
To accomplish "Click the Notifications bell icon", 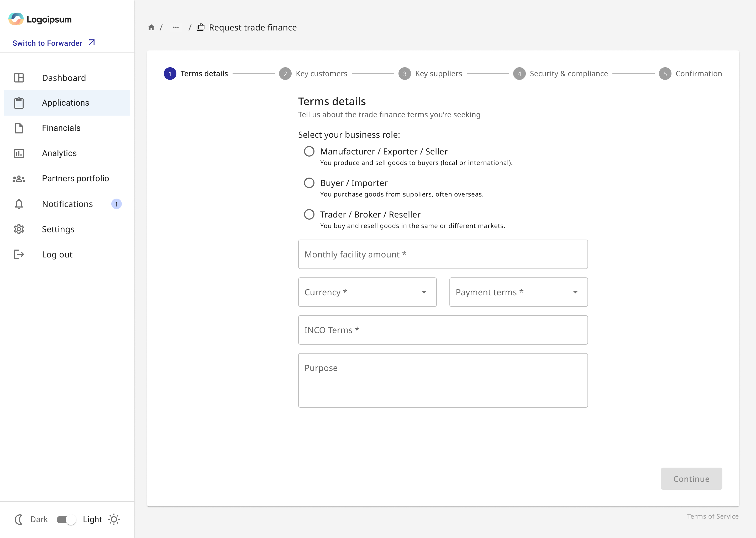I will coord(19,204).
